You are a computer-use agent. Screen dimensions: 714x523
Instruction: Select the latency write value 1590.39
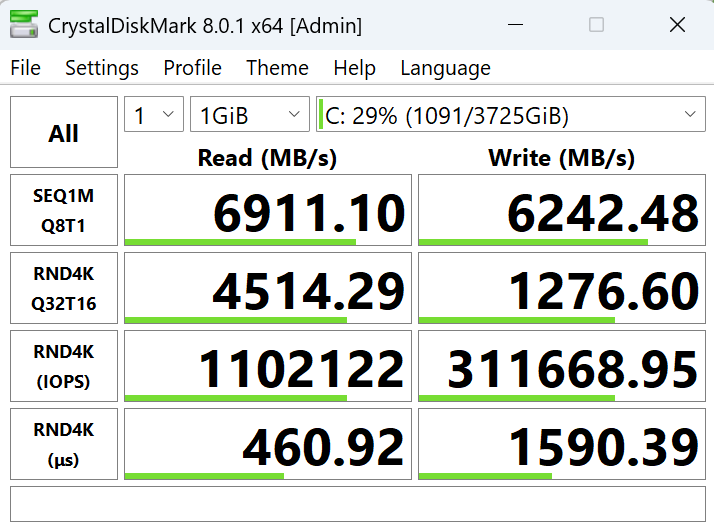coord(562,444)
